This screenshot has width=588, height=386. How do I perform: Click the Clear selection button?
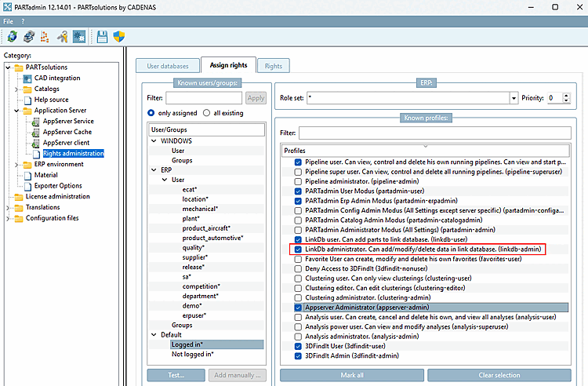(x=499, y=375)
